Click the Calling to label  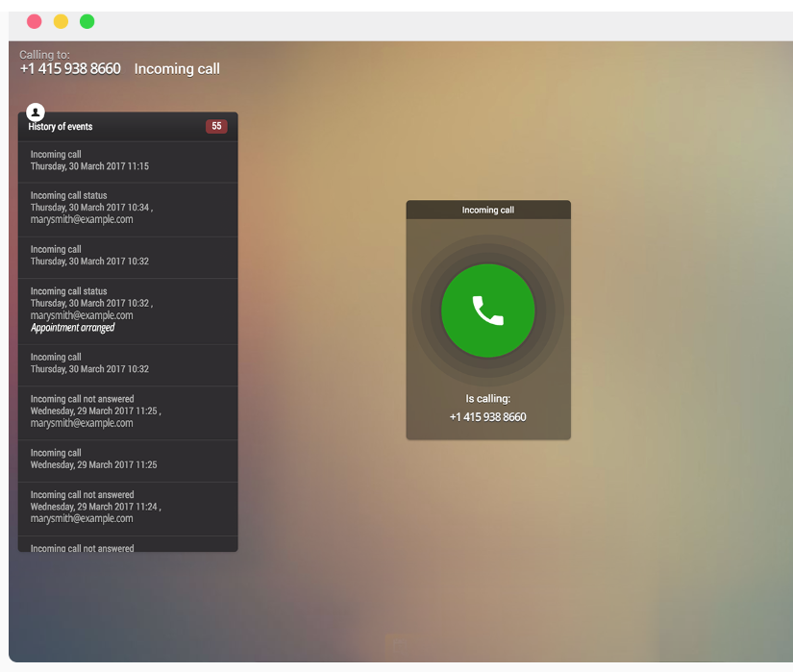(x=44, y=55)
